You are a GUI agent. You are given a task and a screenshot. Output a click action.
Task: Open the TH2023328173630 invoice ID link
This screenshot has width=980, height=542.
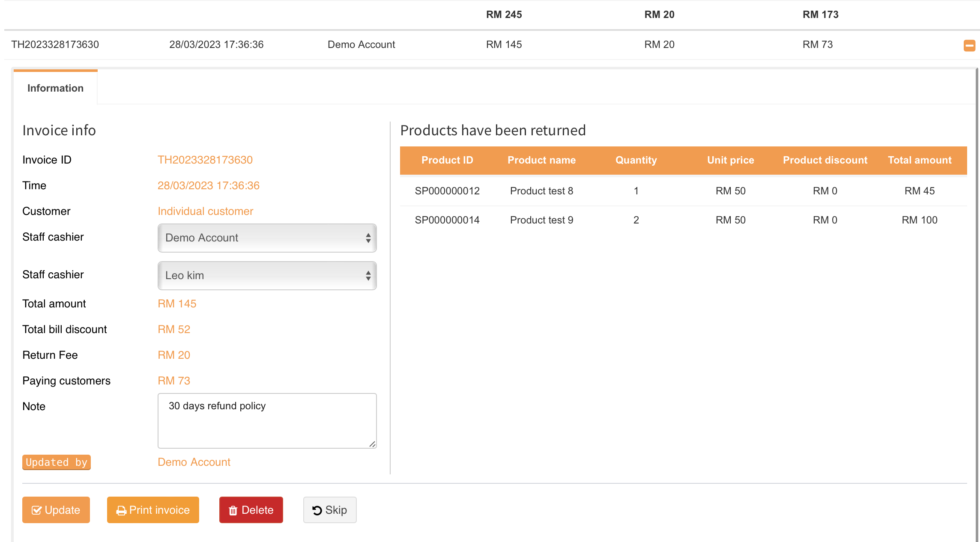tap(205, 160)
